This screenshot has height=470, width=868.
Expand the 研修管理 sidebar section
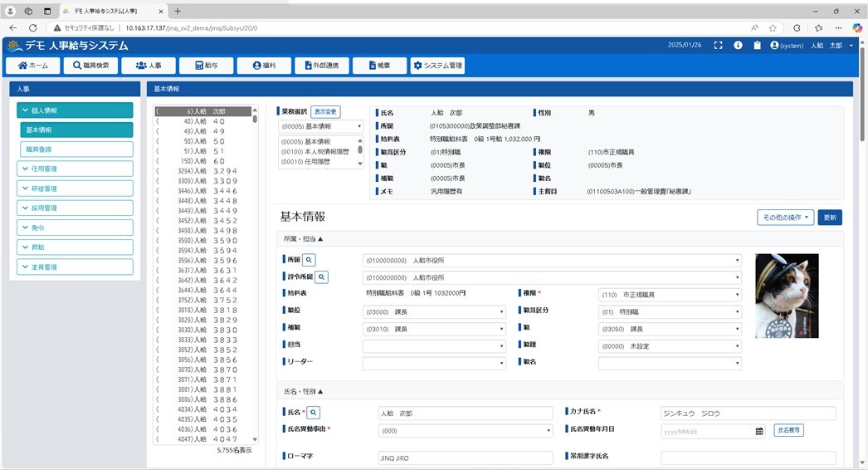click(x=75, y=188)
